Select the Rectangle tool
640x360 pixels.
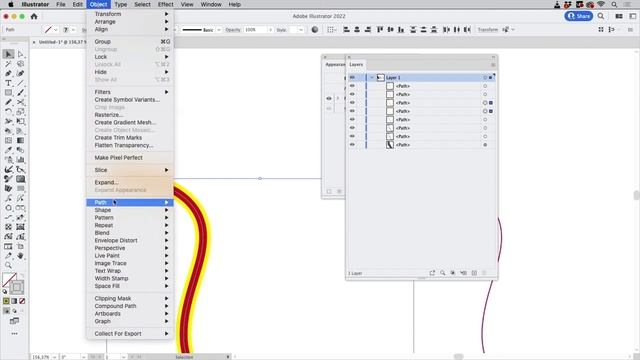[9, 93]
